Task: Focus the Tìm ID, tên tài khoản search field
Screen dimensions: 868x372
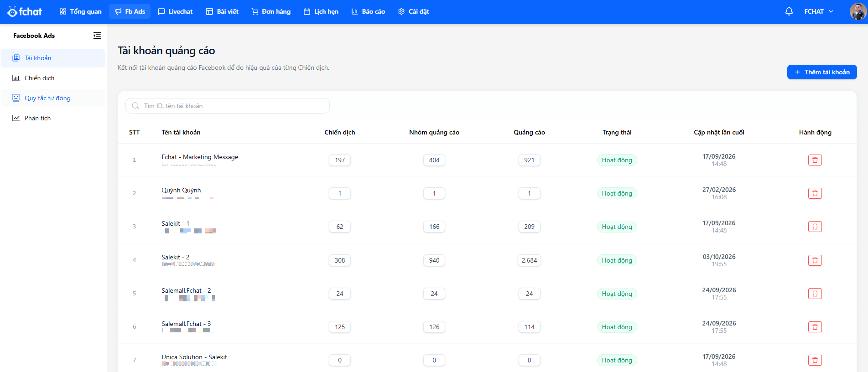Action: (x=228, y=106)
